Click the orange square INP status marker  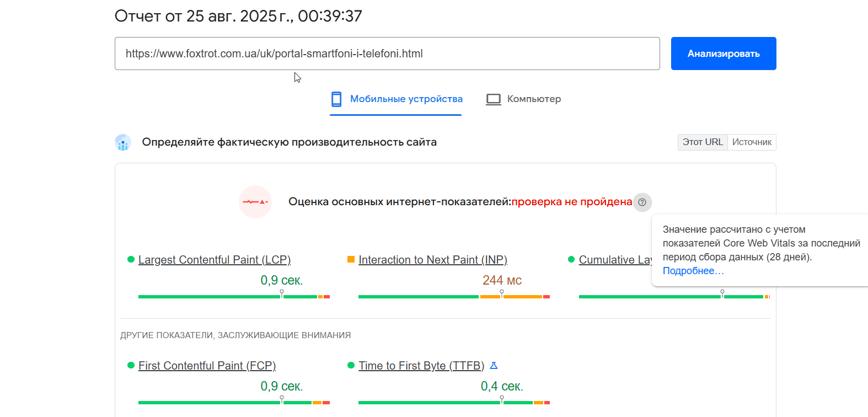(351, 259)
